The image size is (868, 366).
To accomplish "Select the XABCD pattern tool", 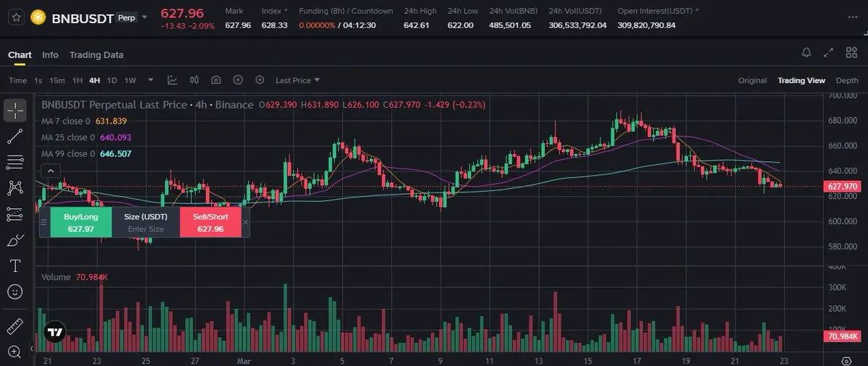I will pyautogui.click(x=15, y=188).
